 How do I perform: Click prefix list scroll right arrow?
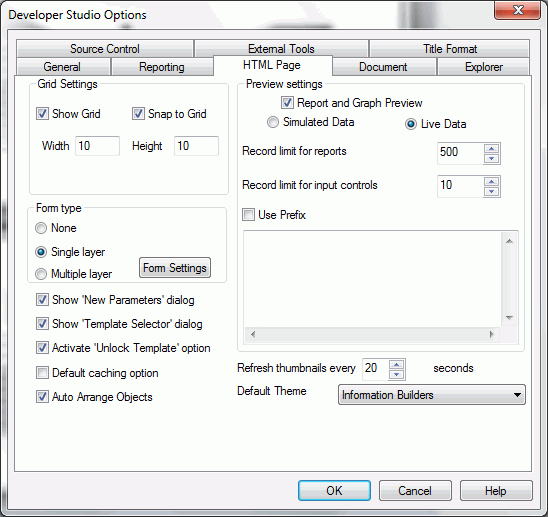pos(491,335)
